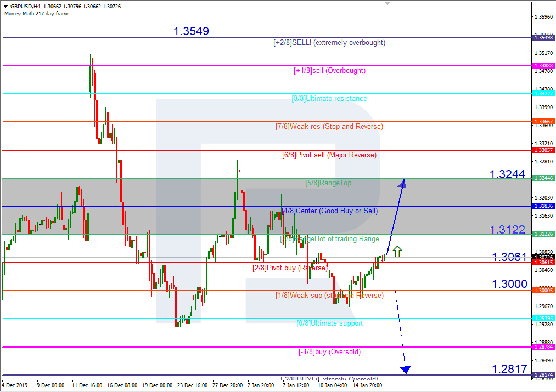This screenshot has height=392, width=556.
Task: Click the '7 Jan 12:00' time axis label
Action: 296,385
